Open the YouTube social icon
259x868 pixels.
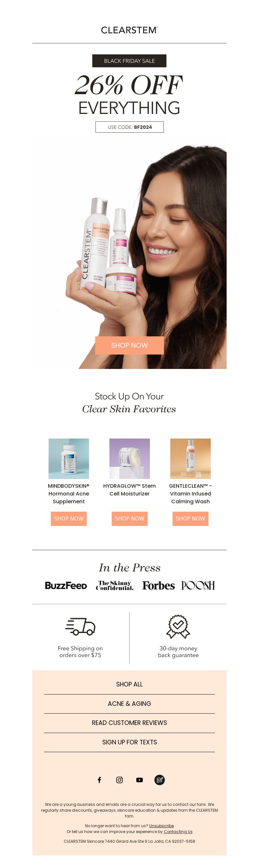point(139,780)
